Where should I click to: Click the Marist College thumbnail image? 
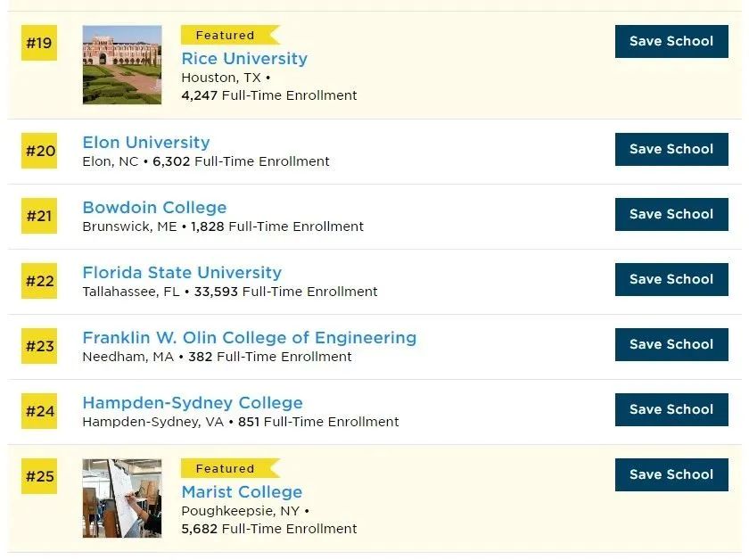click(122, 498)
